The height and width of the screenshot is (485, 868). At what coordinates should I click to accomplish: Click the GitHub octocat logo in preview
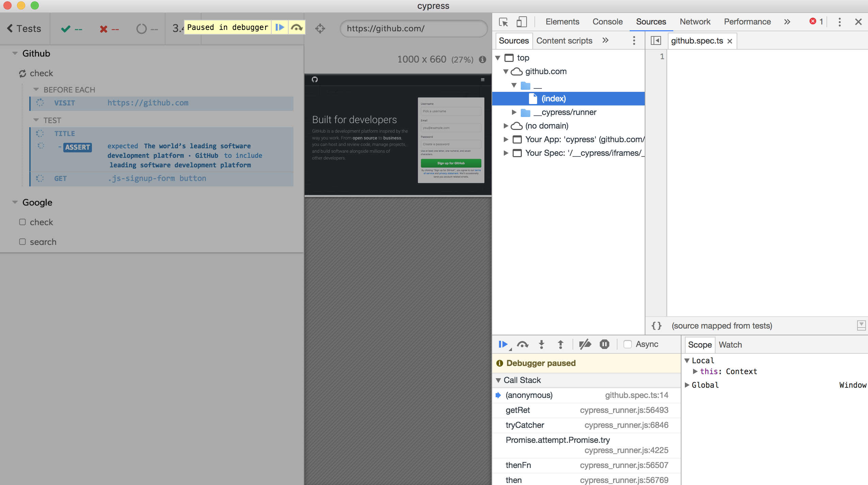(315, 80)
